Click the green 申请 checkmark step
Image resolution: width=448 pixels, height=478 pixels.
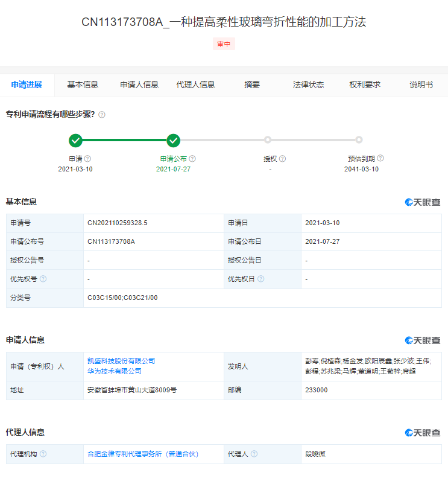click(75, 141)
